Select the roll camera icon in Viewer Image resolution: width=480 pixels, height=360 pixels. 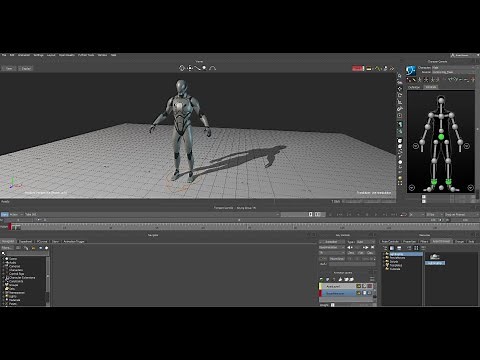(x=204, y=68)
